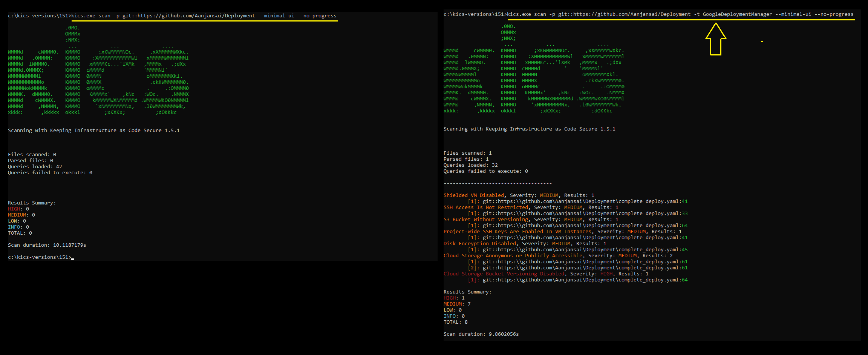Click the Scan duration: 10.1187179s text
The image size is (868, 355).
pyautogui.click(x=47, y=245)
